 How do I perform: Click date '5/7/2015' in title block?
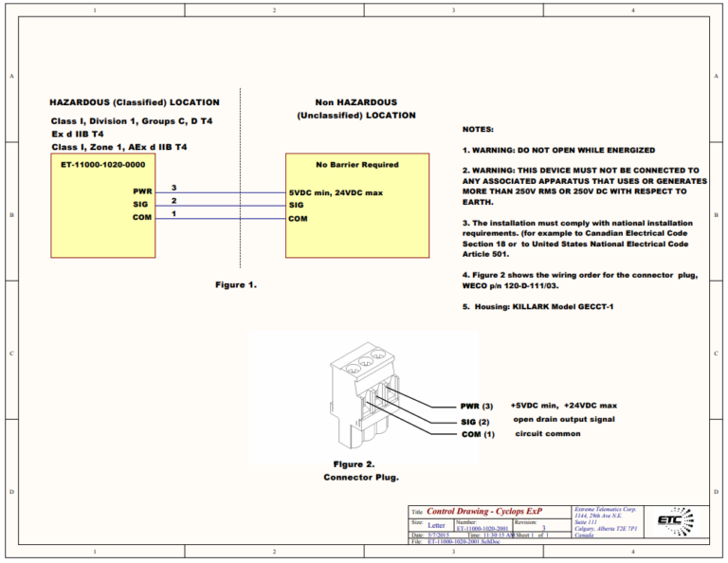click(x=439, y=536)
